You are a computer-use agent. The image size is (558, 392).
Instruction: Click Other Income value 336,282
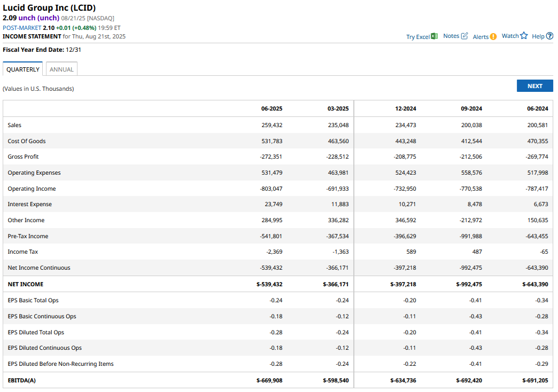(x=338, y=220)
